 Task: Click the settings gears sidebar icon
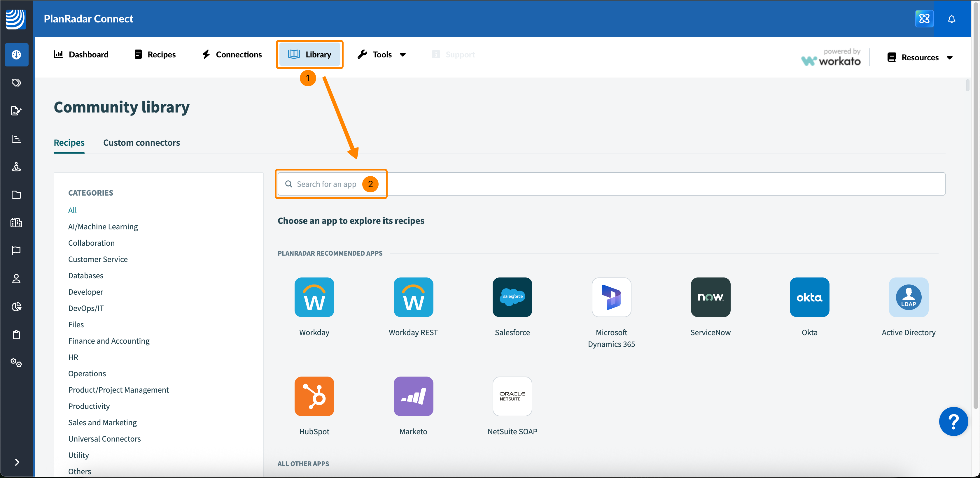coord(16,362)
